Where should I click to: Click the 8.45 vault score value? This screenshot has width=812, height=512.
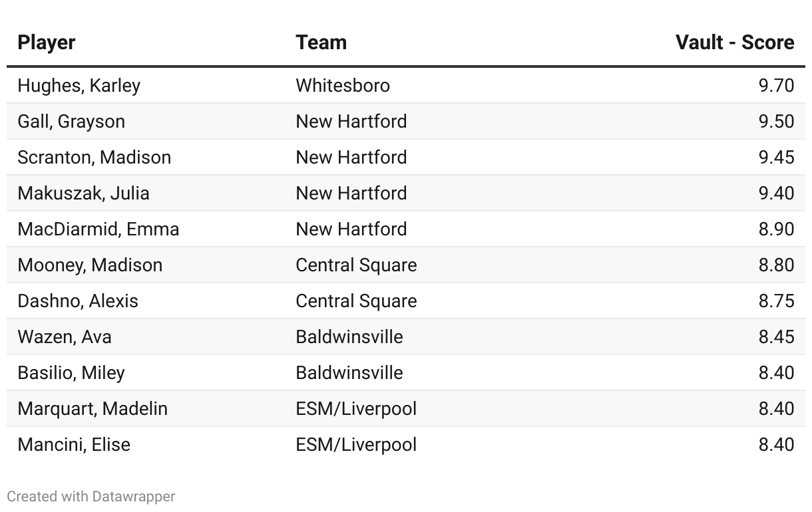click(777, 337)
